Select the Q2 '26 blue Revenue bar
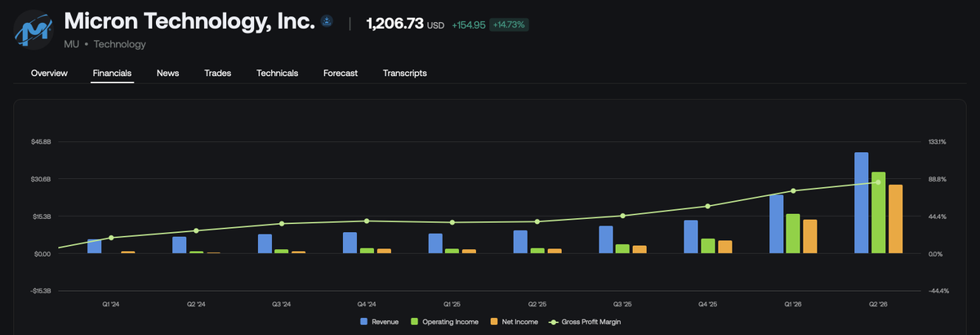Image resolution: width=980 pixels, height=335 pixels. click(861, 203)
